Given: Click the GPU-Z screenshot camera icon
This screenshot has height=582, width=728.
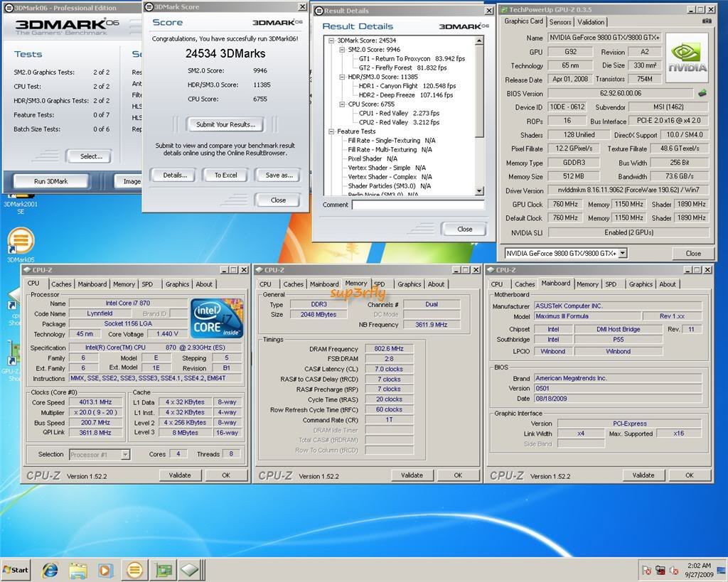Looking at the screenshot, I should (x=706, y=22).
